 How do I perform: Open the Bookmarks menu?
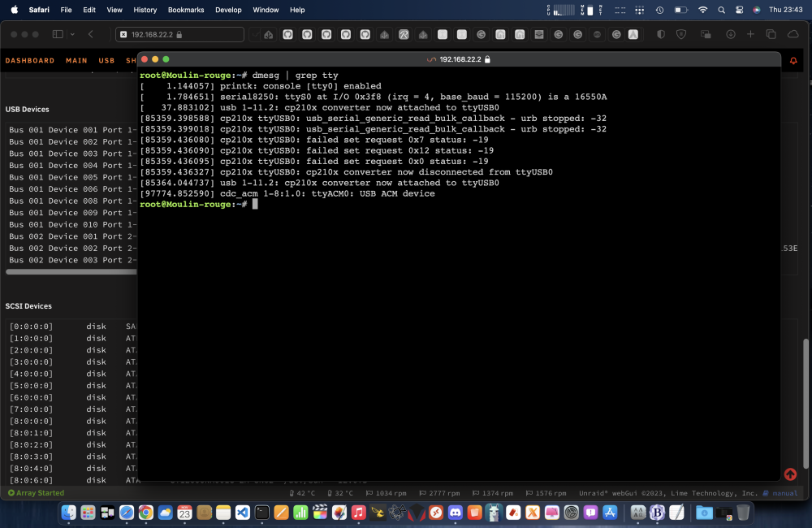click(186, 10)
